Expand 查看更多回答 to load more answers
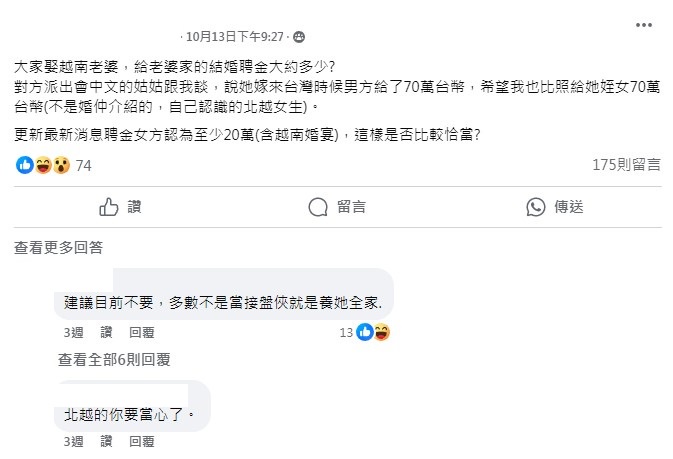Image resolution: width=673 pixels, height=459 pixels. click(58, 247)
